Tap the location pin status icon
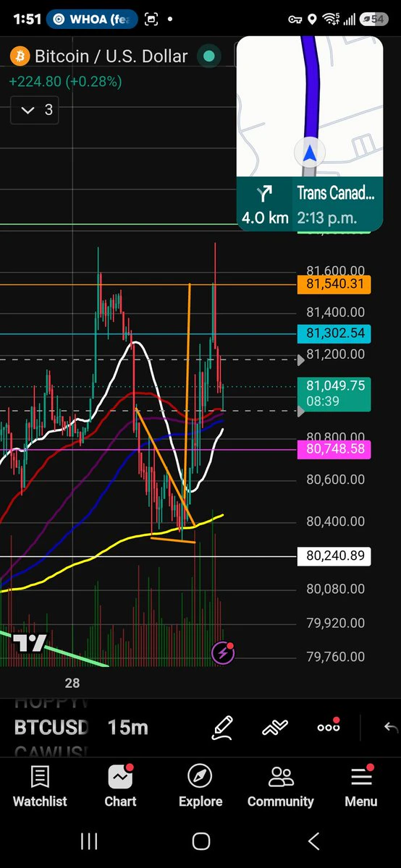Screen dimensions: 401x868 tap(312, 19)
